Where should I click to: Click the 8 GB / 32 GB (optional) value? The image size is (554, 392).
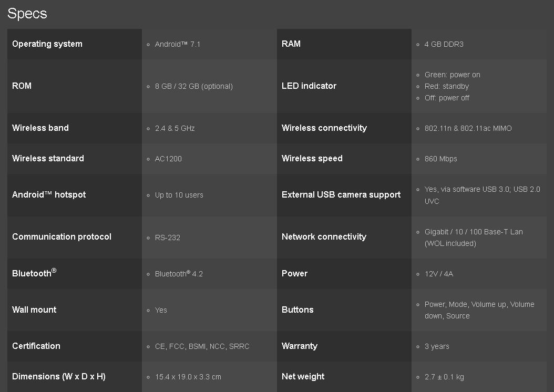193,86
